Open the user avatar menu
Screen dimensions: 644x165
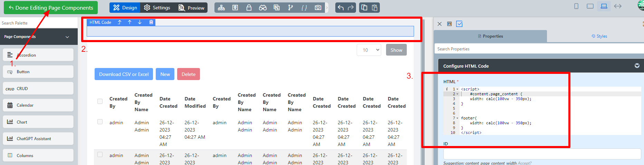tap(641, 6)
